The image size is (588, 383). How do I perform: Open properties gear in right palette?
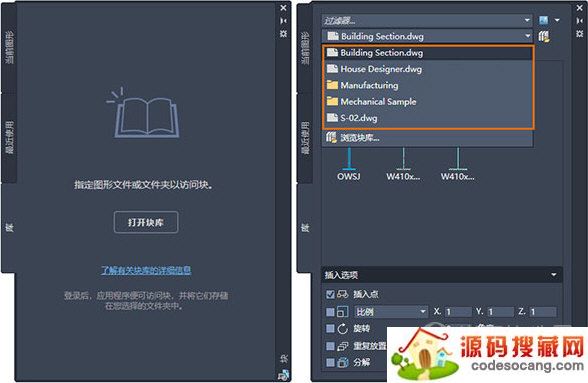(x=579, y=34)
